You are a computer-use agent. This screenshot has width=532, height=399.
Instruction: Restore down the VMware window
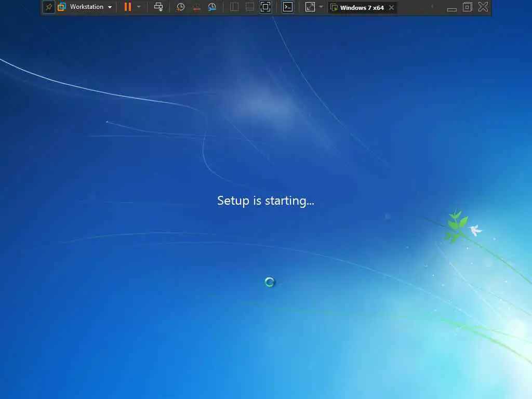[468, 7]
